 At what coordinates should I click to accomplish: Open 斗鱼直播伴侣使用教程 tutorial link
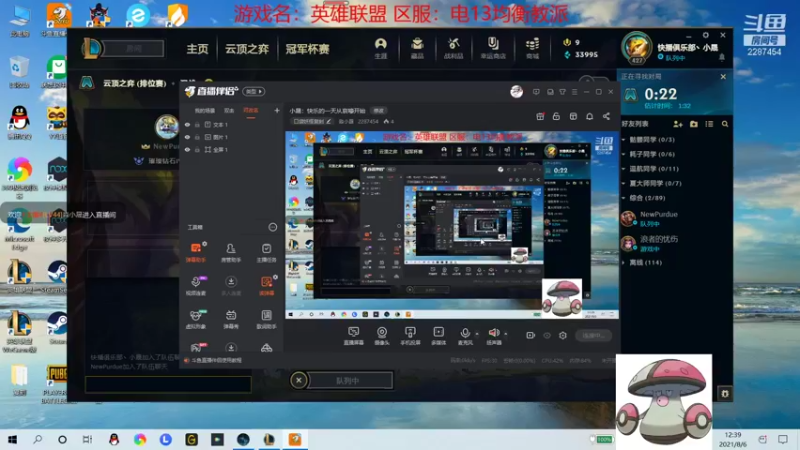[216, 361]
